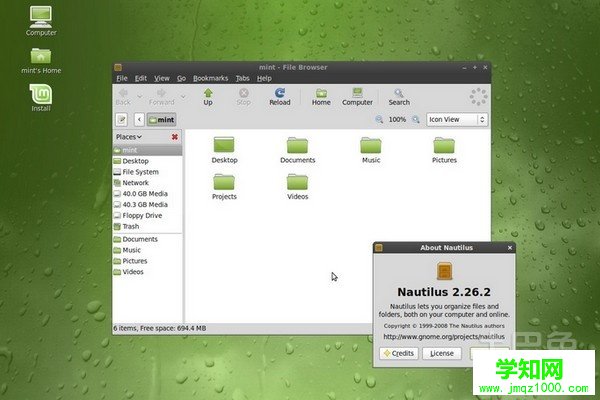Image resolution: width=600 pixels, height=400 pixels.
Task: Click the Stop loading button
Action: tap(243, 97)
